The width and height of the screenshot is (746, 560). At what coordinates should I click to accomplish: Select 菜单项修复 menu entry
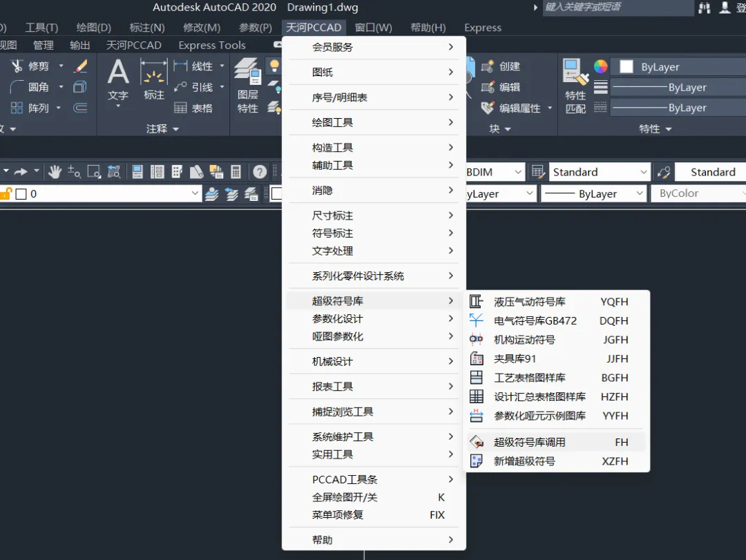(374, 515)
